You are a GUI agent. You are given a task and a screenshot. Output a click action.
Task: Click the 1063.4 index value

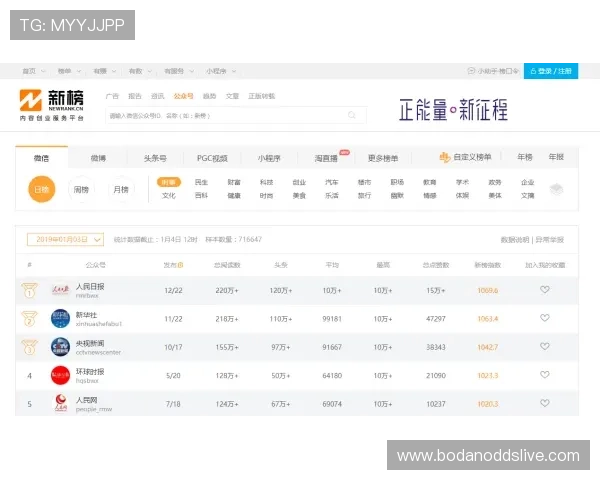tap(488, 319)
